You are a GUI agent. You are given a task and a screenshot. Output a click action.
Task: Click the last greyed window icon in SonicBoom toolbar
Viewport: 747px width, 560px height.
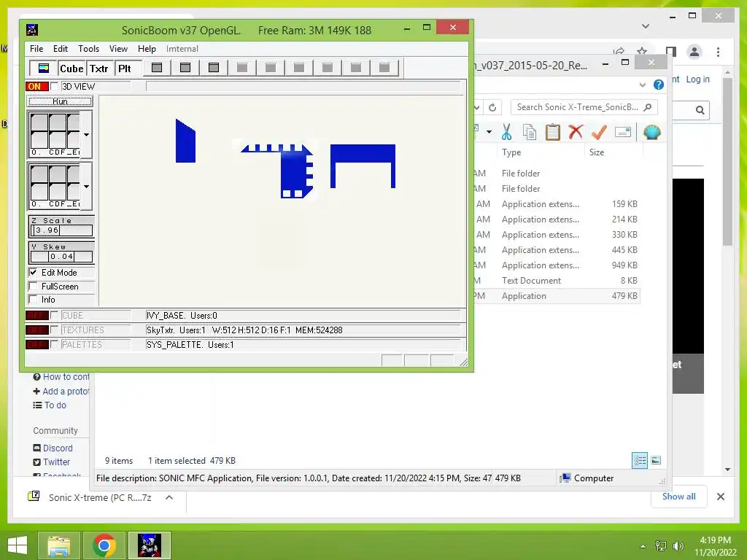coord(384,68)
